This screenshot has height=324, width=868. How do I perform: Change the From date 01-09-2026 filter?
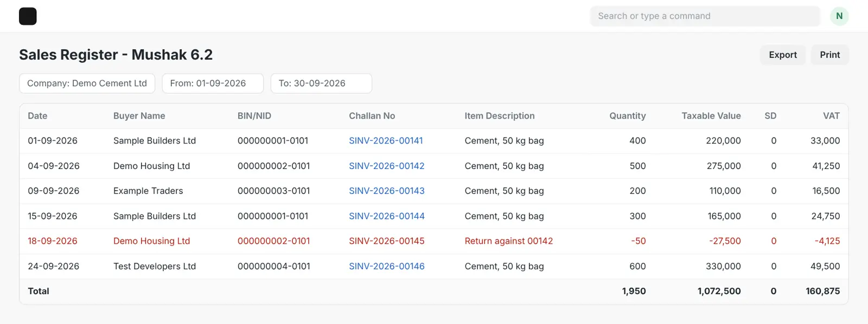point(213,83)
